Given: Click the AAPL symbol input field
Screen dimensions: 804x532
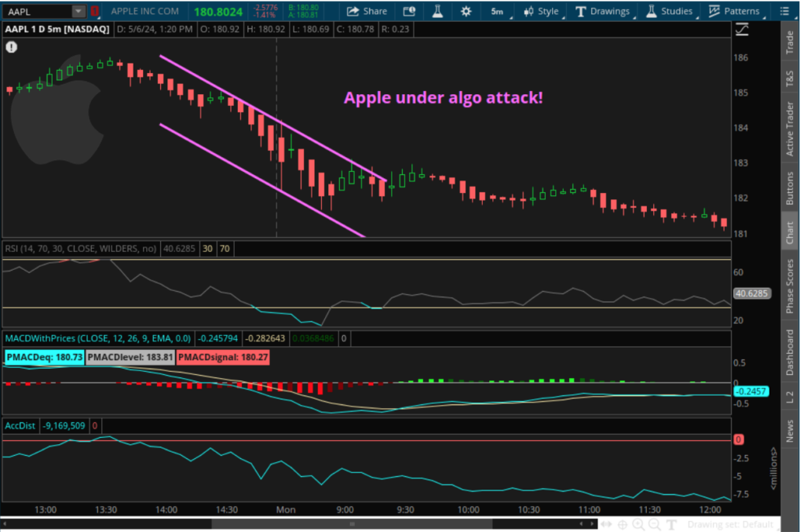Looking at the screenshot, I should 38,11.
